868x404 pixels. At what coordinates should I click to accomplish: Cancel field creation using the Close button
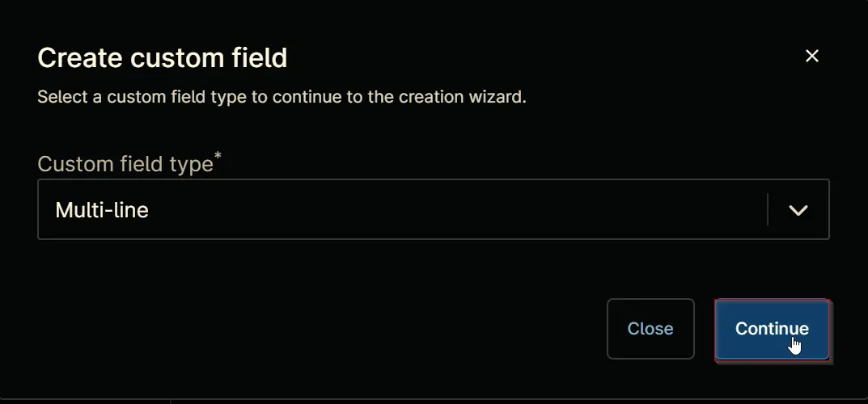pyautogui.click(x=650, y=329)
